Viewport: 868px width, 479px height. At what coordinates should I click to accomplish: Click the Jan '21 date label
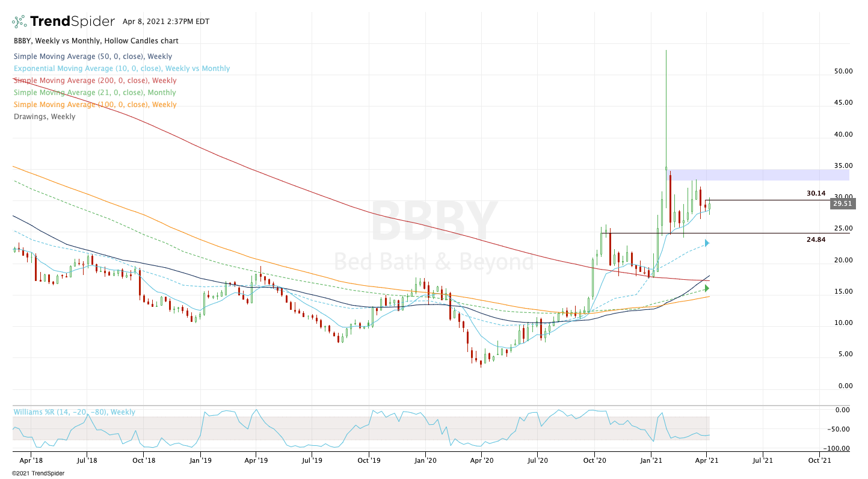point(651,460)
